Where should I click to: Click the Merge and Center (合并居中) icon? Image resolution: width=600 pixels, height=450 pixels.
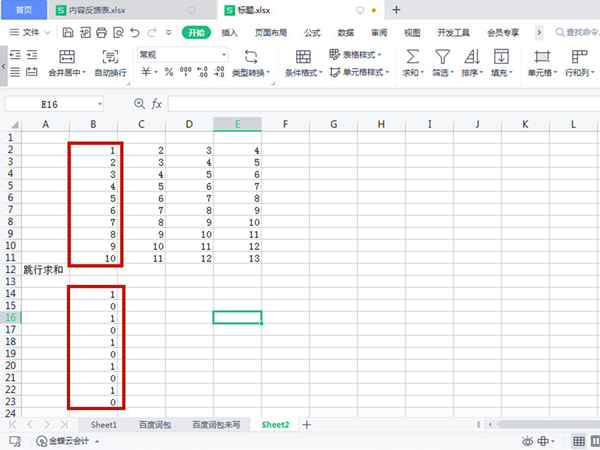tap(67, 56)
